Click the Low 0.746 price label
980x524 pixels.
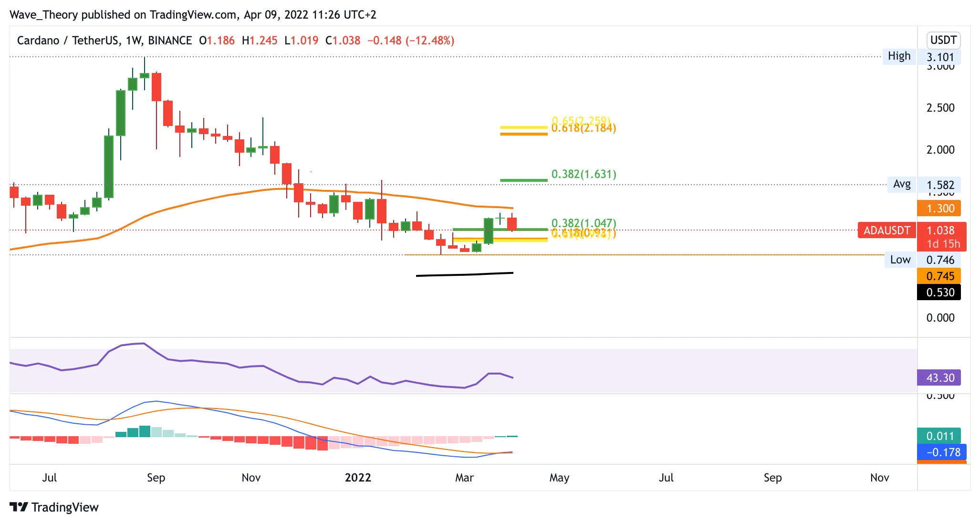(x=922, y=260)
